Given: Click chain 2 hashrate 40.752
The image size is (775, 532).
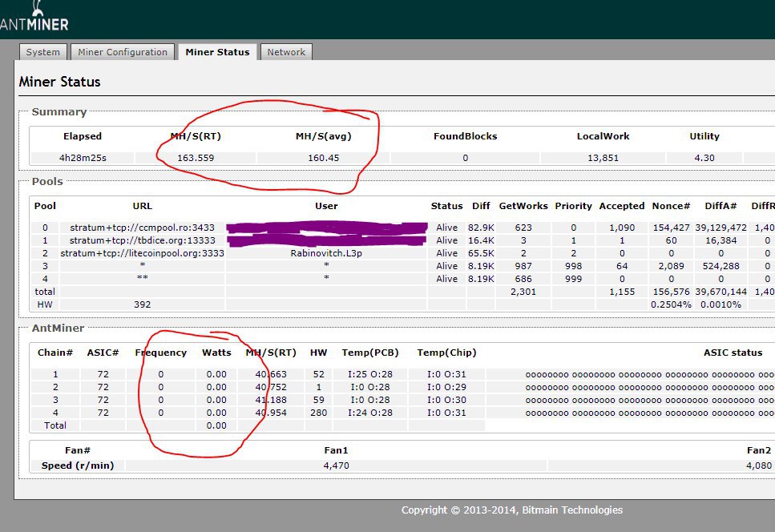Looking at the screenshot, I should tap(271, 387).
